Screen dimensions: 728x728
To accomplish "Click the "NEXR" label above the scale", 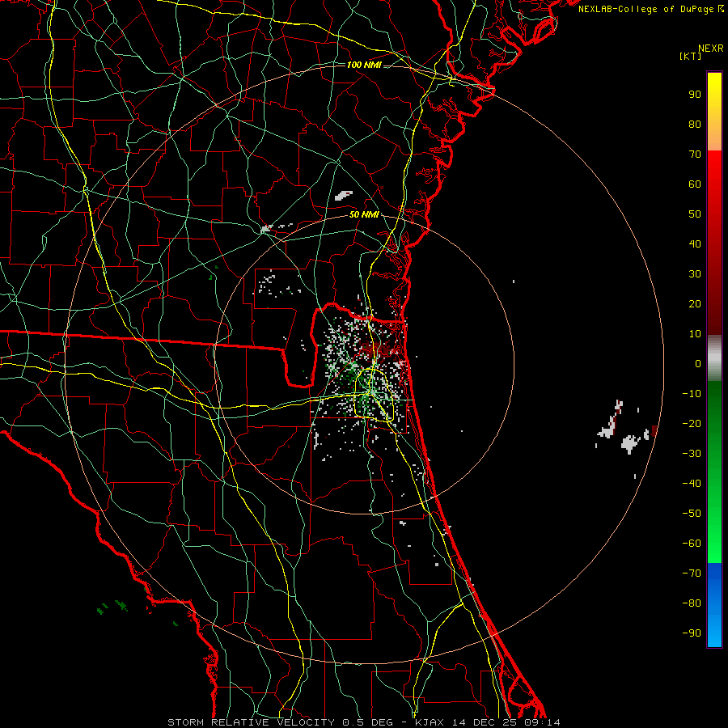I will 711,49.
